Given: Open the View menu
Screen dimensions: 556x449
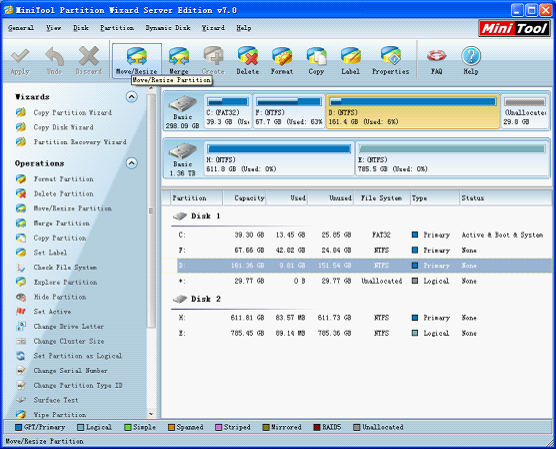Looking at the screenshot, I should [54, 28].
